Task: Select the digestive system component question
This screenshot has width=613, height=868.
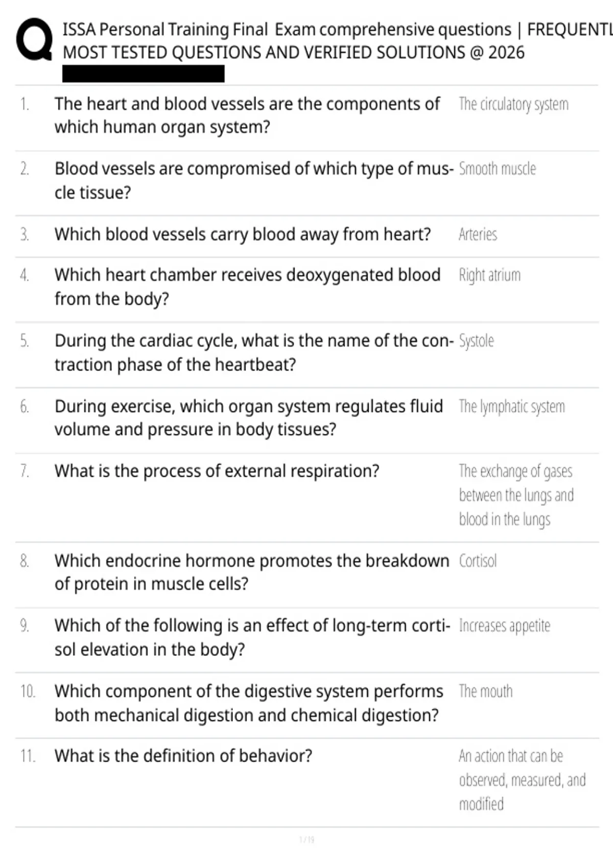Action: [x=249, y=703]
